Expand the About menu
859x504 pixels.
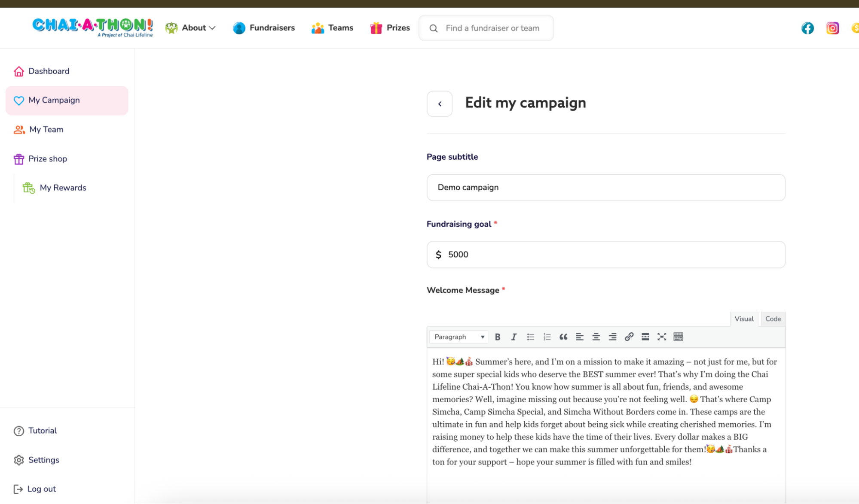tap(191, 28)
